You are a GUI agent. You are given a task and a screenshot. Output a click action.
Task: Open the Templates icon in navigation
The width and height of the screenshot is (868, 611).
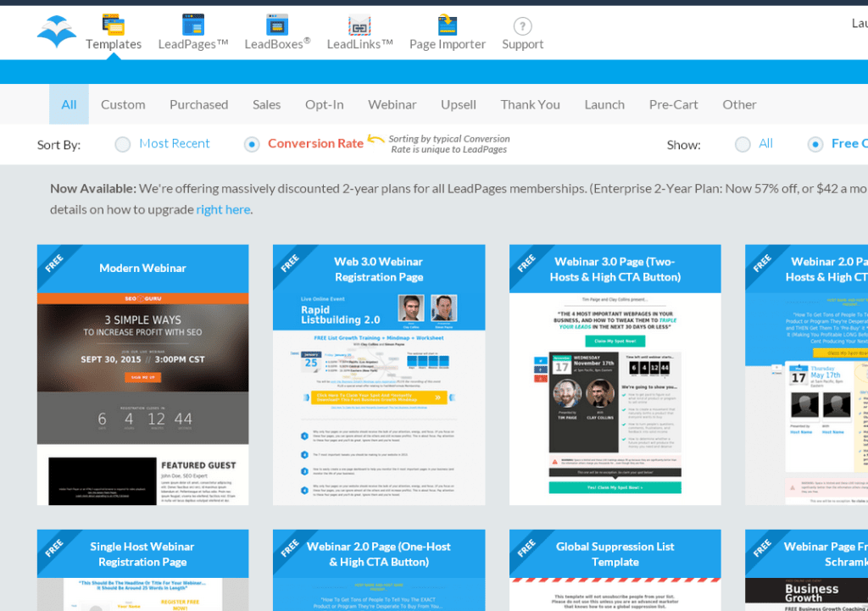(x=113, y=25)
